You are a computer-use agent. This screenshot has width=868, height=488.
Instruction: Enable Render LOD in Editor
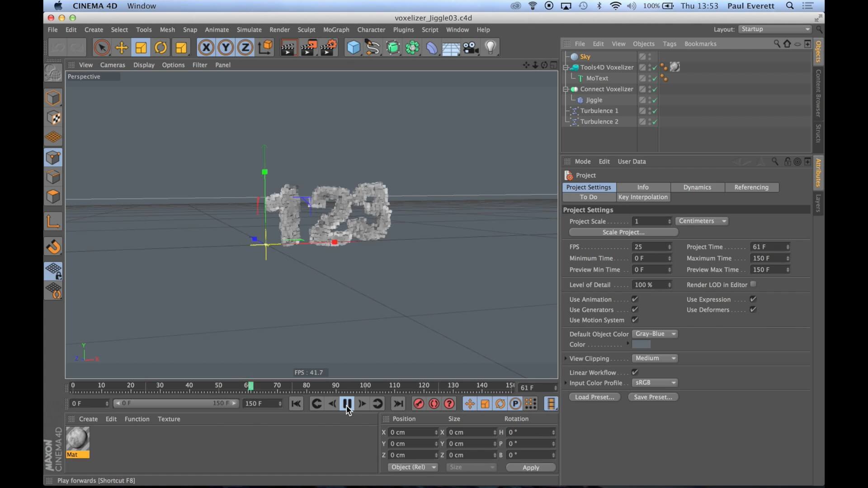[753, 284]
